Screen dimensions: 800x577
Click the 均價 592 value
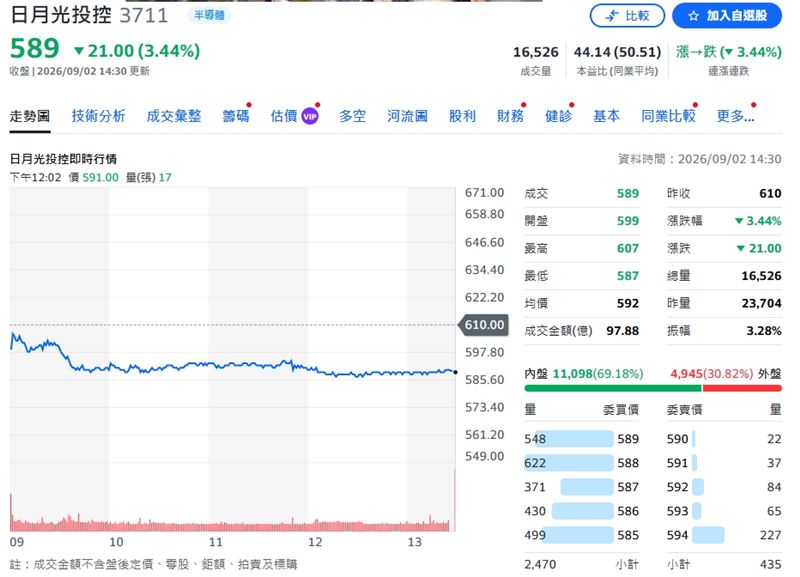tap(628, 304)
